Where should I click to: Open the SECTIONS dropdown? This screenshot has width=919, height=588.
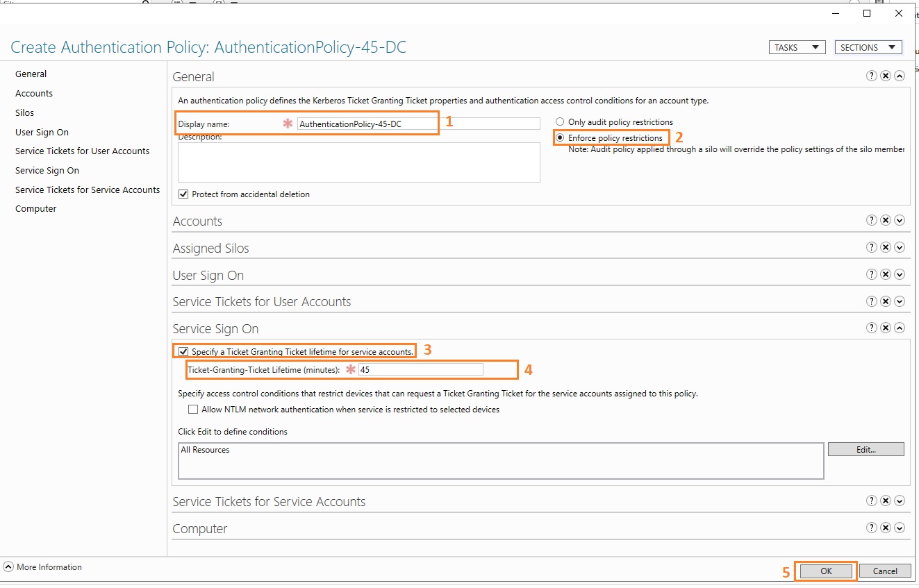click(x=868, y=47)
